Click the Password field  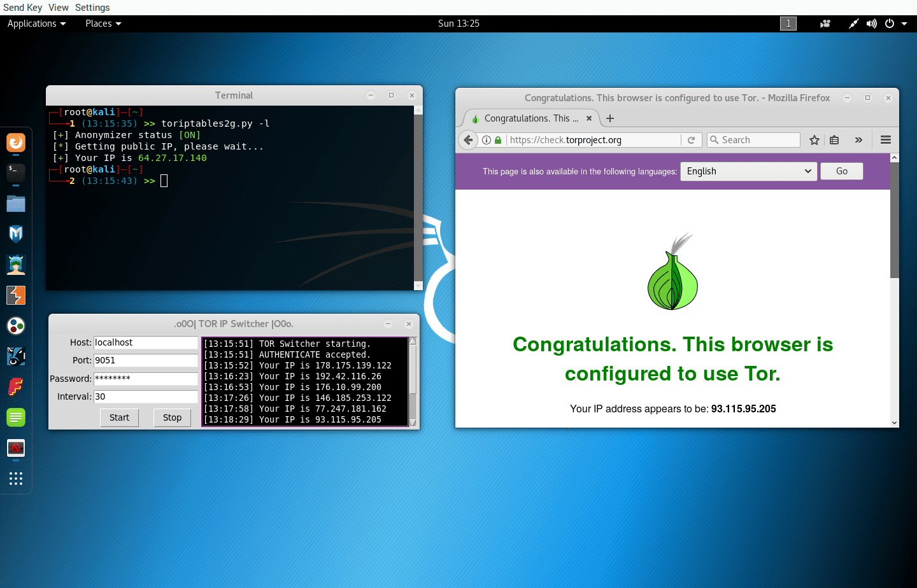pyautogui.click(x=146, y=379)
